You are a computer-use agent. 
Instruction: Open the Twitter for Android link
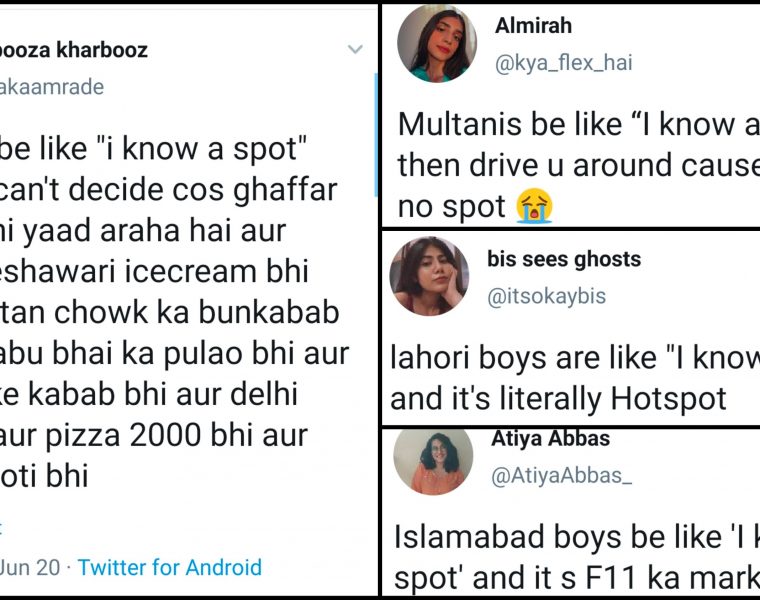169,567
